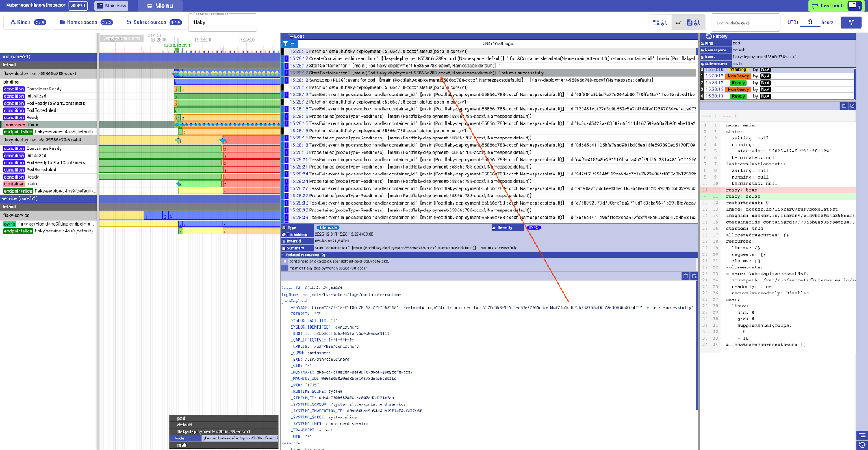Select the 15:30:13 Ready history entry

click(777, 96)
